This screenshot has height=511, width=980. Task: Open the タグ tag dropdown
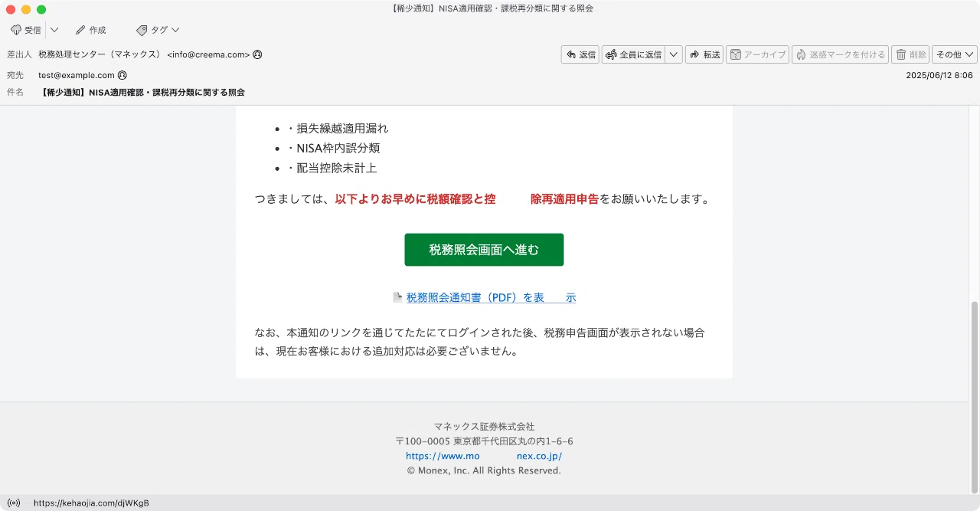(x=158, y=30)
